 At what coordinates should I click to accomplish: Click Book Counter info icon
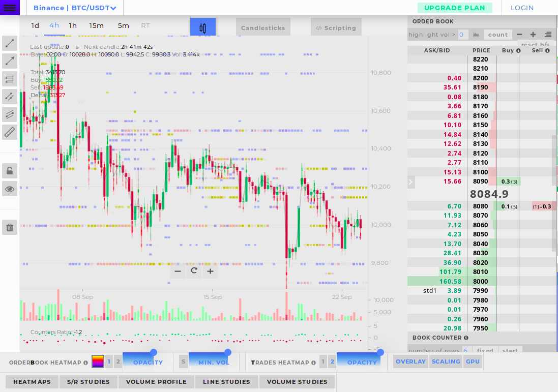pyautogui.click(x=466, y=338)
